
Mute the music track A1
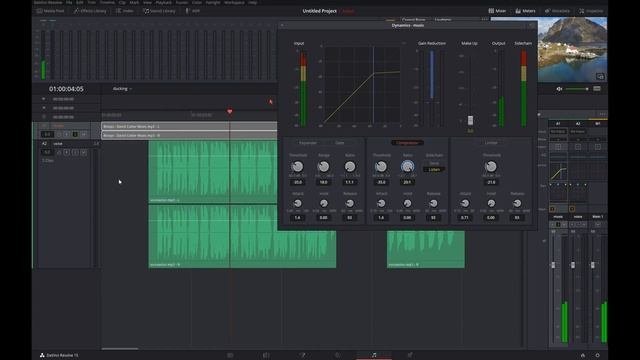point(83,134)
